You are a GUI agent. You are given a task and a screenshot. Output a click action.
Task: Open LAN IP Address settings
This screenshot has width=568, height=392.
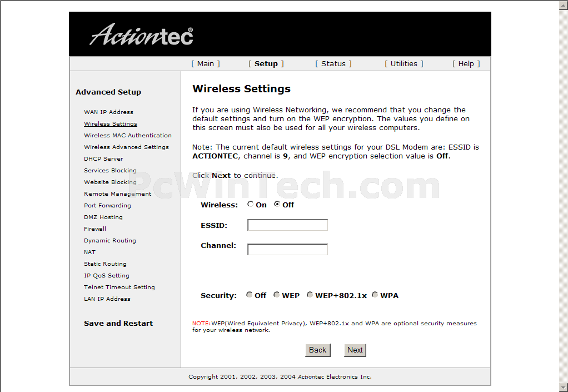pos(107,299)
